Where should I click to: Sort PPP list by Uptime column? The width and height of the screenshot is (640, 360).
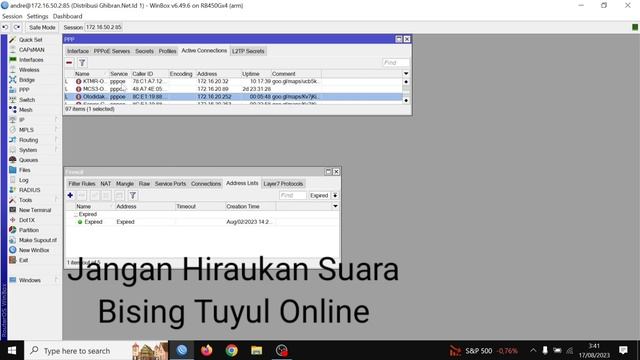click(x=255, y=74)
